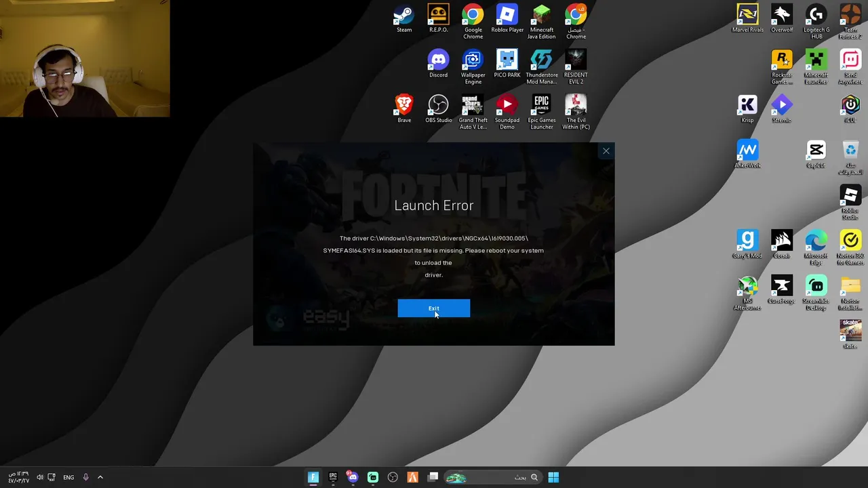Click the Exit button in Launch Error dialog
868x488 pixels.
coord(433,308)
